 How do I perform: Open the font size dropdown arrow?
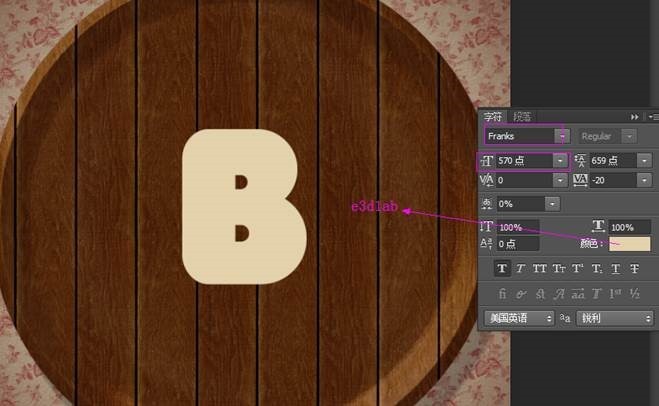click(x=560, y=161)
